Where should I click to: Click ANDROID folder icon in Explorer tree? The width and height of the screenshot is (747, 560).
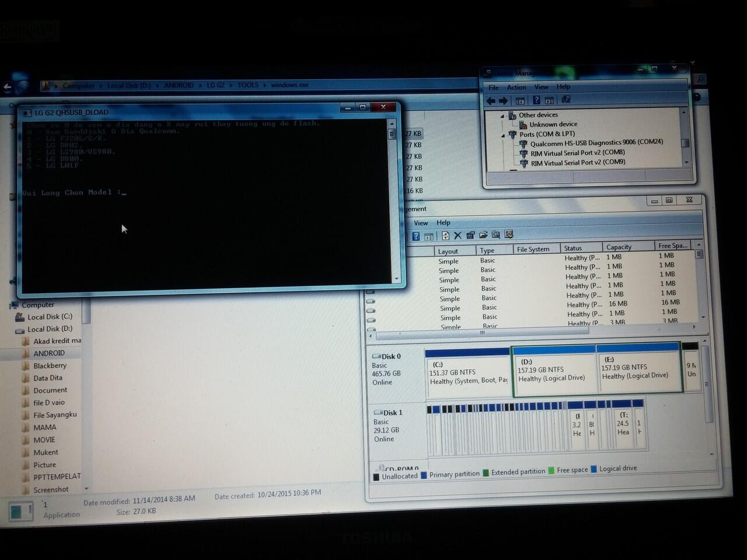pos(26,353)
